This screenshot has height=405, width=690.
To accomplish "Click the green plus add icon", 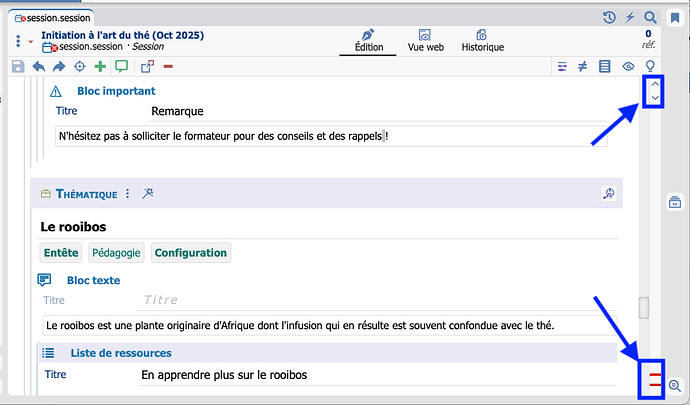I will point(100,67).
